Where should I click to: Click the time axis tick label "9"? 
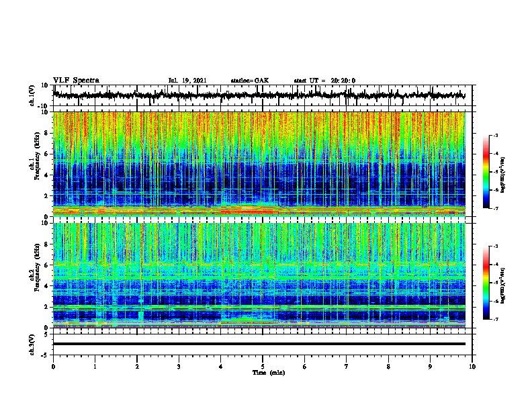(x=430, y=367)
